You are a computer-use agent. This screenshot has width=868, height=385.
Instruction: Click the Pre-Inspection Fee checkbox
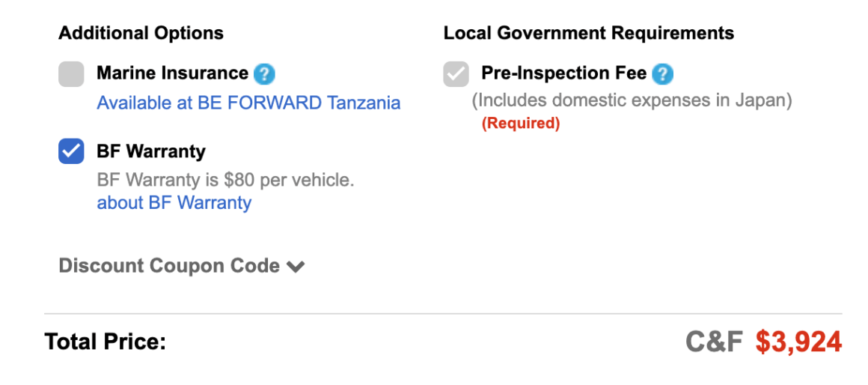tap(456, 74)
